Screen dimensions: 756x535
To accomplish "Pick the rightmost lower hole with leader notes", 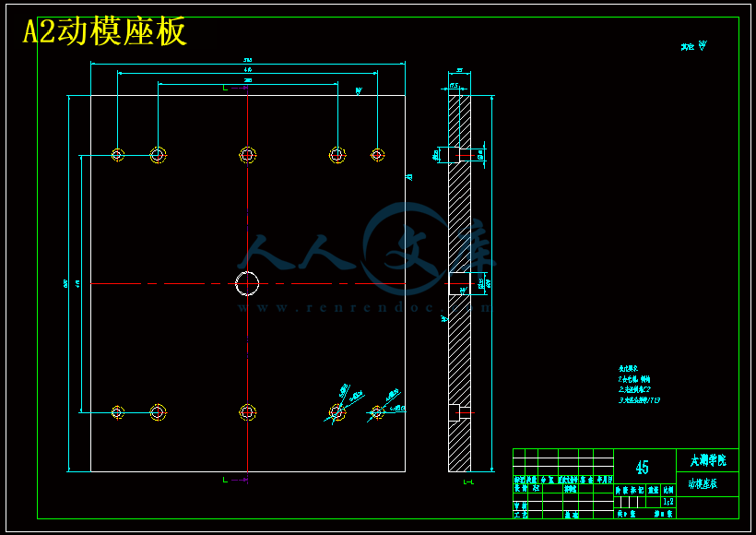I will (x=377, y=412).
